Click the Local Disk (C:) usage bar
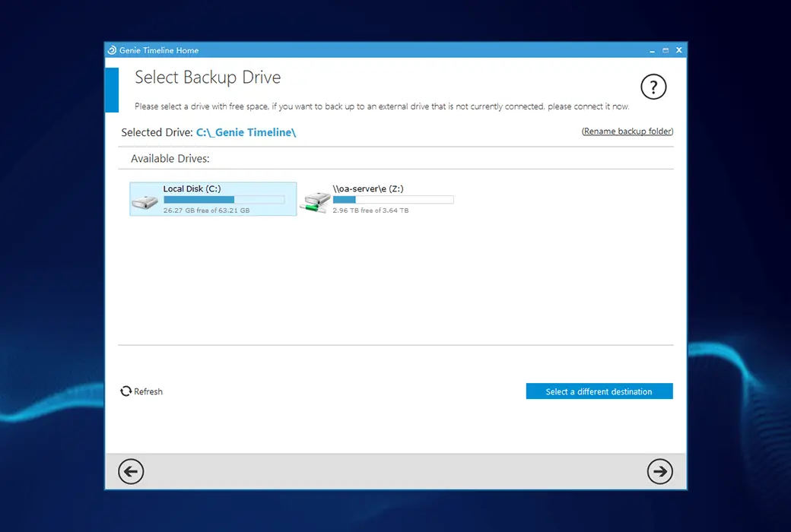The width and height of the screenshot is (791, 532). coord(224,200)
